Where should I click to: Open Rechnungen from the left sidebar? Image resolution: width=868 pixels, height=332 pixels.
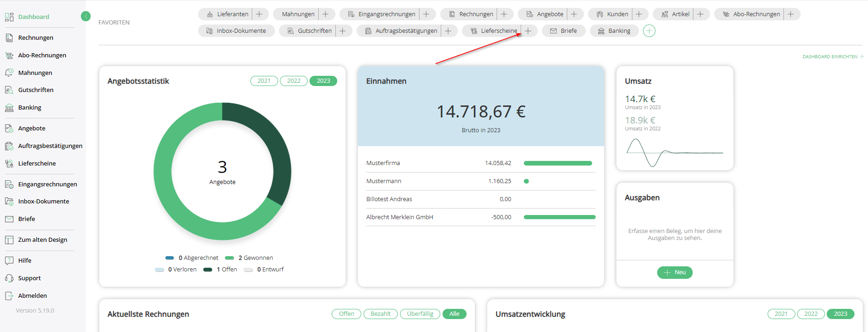click(x=36, y=38)
